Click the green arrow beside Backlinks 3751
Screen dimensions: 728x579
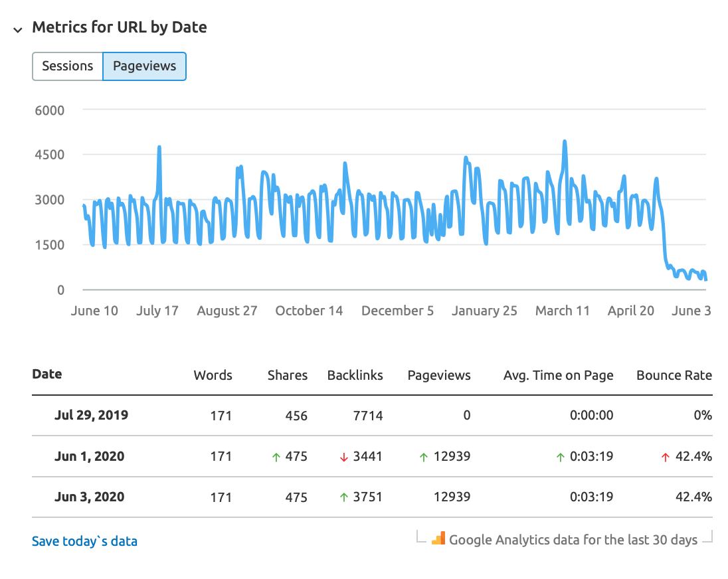345,497
